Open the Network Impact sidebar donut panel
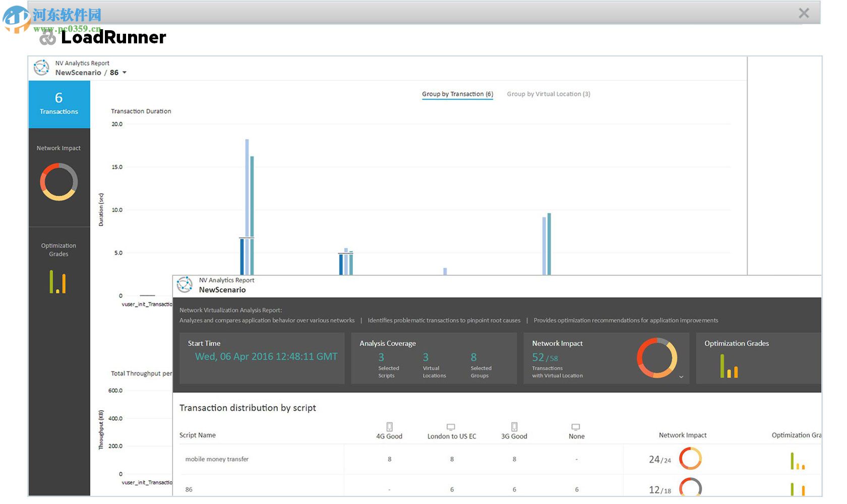This screenshot has height=504, width=847. [x=59, y=177]
